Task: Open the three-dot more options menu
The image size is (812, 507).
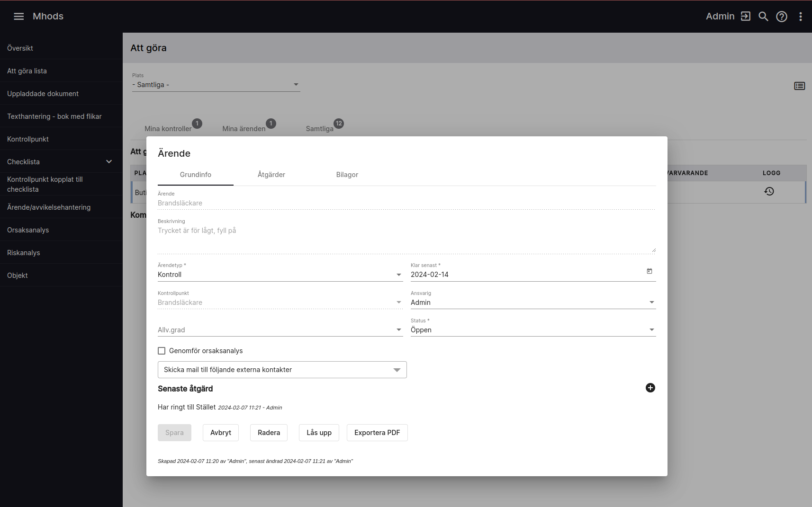Action: click(801, 16)
